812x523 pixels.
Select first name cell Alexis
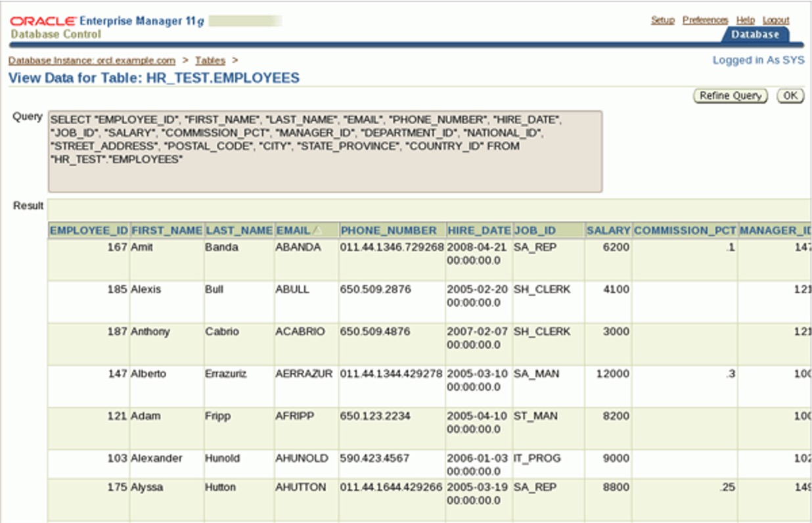pos(145,290)
